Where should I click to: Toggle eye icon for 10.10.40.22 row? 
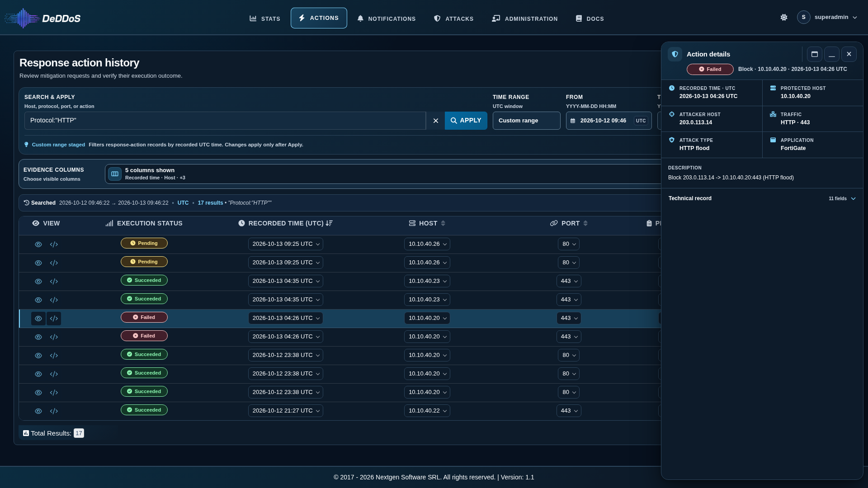[x=38, y=411]
